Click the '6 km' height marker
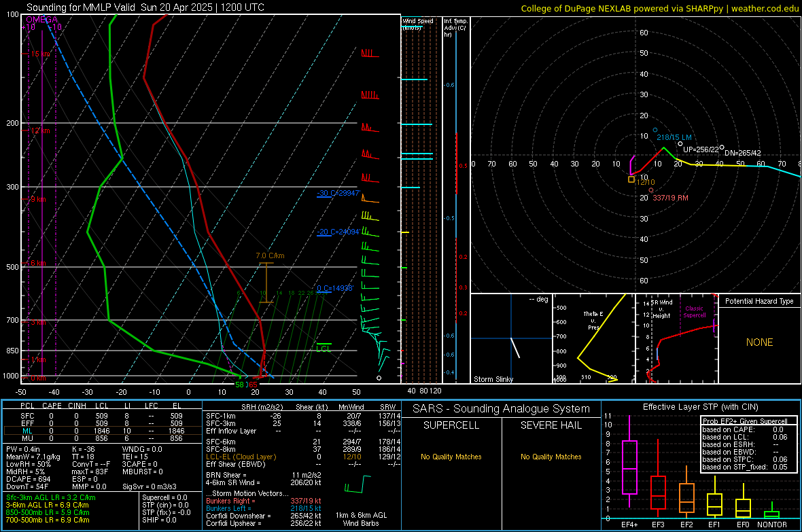 (x=39, y=263)
